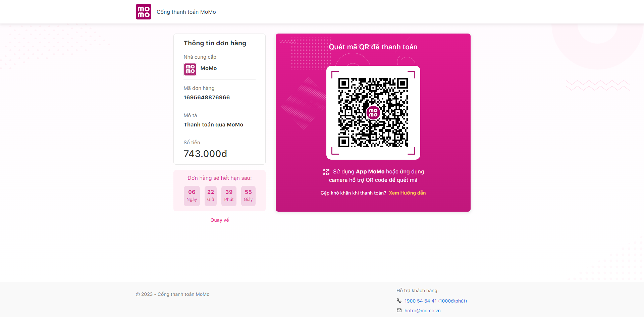This screenshot has height=323, width=644.
Task: Click the 'Mô tả' label
Action: pyautogui.click(x=190, y=115)
